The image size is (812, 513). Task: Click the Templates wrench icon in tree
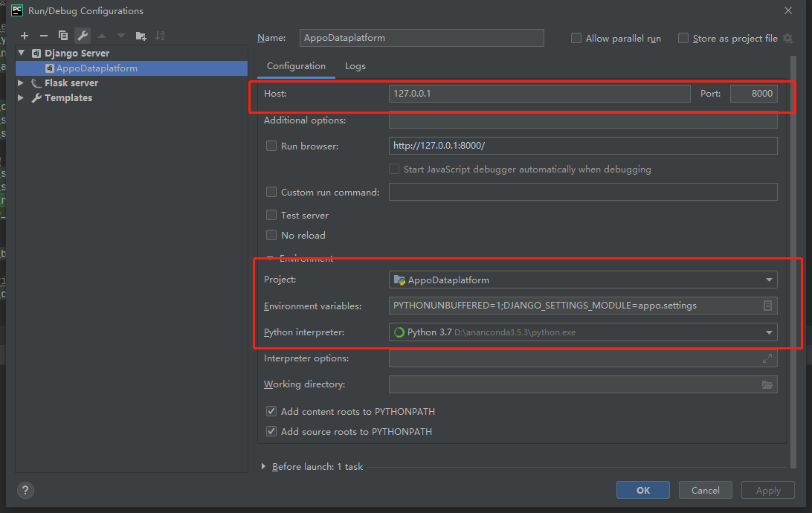[36, 98]
